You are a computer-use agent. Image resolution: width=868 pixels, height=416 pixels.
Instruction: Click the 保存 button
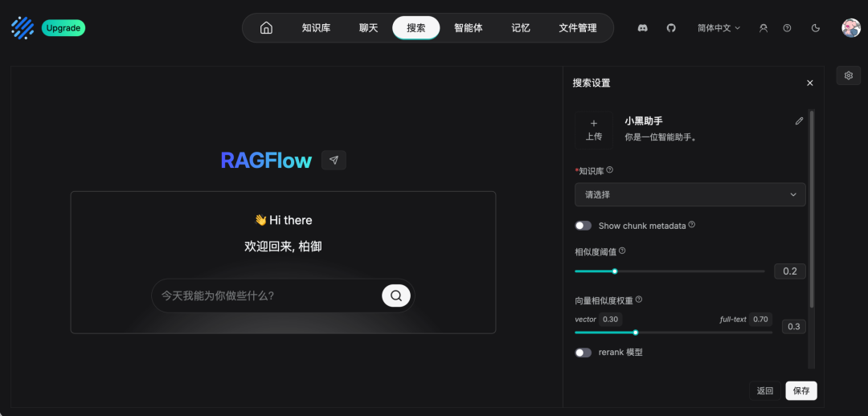pyautogui.click(x=801, y=390)
